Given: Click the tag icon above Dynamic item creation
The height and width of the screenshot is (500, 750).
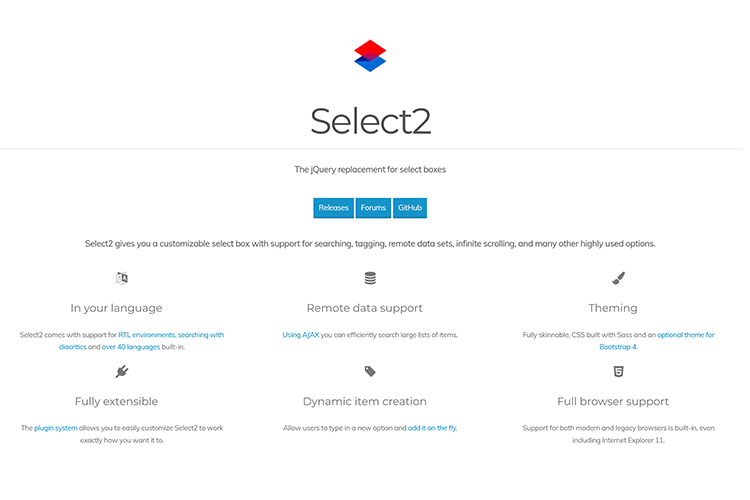Looking at the screenshot, I should 370,371.
